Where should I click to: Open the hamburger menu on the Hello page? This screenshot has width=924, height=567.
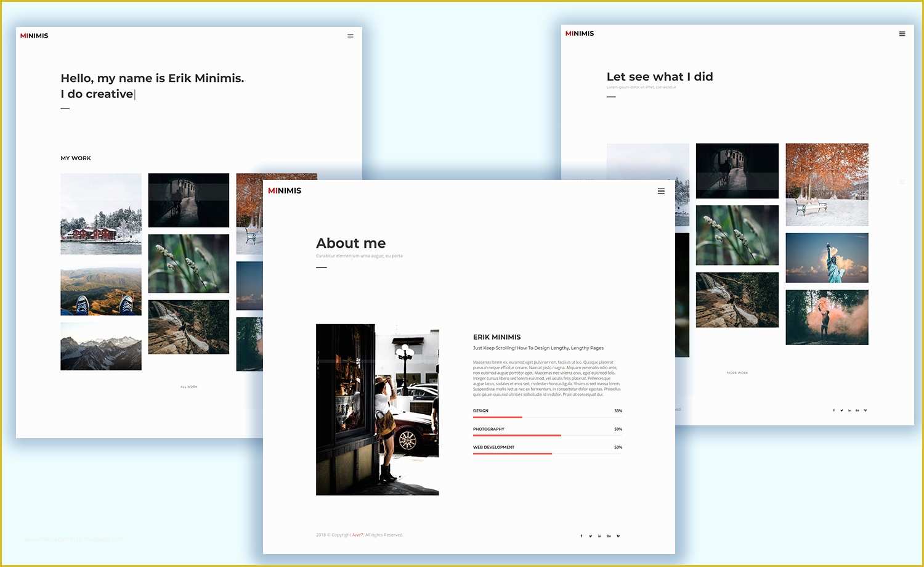point(351,36)
